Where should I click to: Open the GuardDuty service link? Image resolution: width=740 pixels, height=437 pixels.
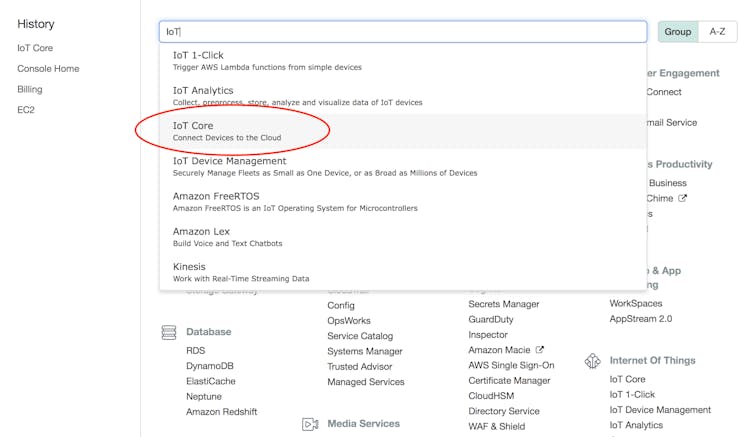490,319
